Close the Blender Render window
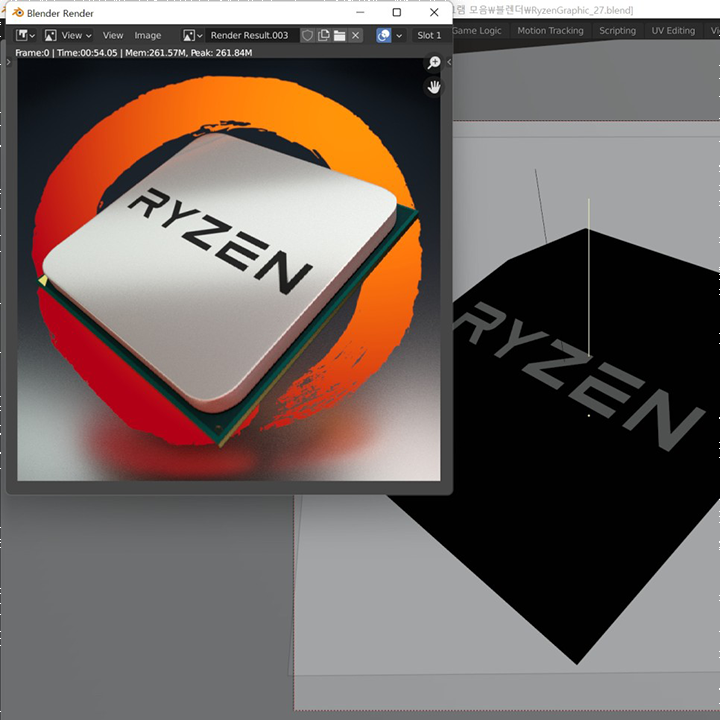Image resolution: width=720 pixels, height=720 pixels. tap(434, 12)
